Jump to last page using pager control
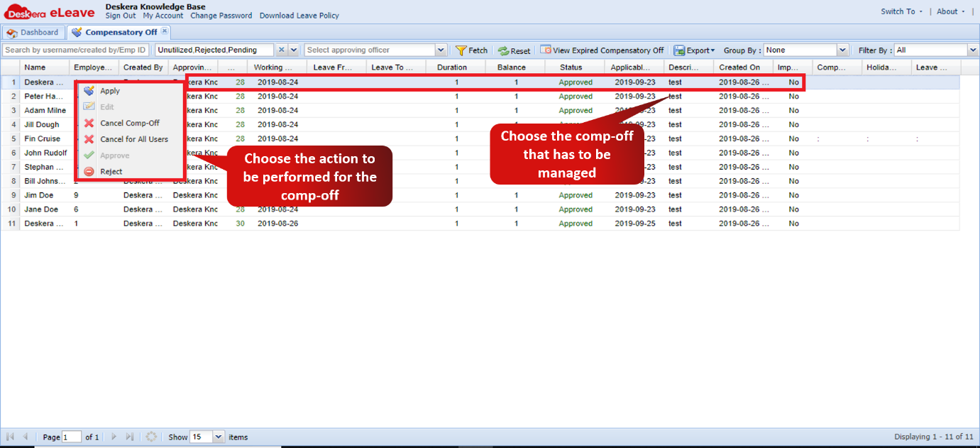This screenshot has width=980, height=448. click(129, 437)
